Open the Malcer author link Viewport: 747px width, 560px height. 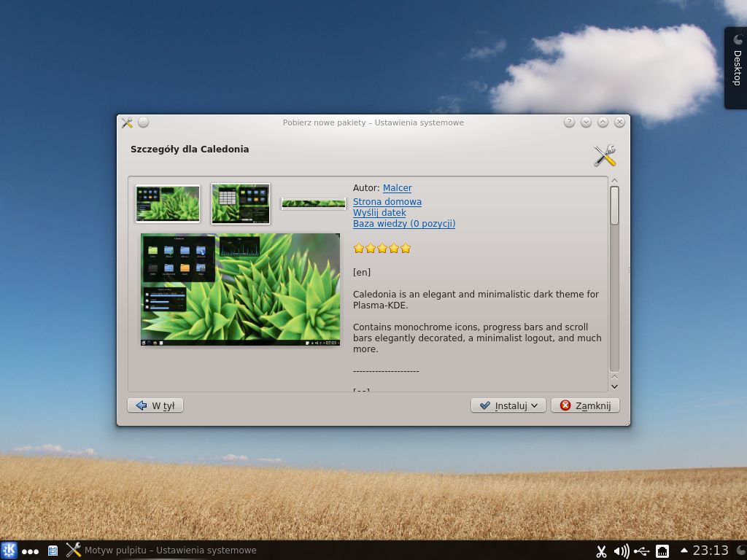398,188
